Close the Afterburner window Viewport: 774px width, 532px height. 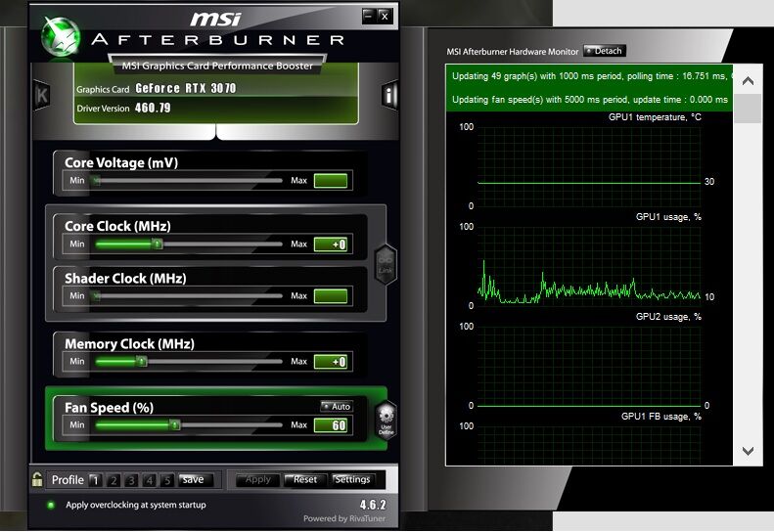pyautogui.click(x=385, y=16)
